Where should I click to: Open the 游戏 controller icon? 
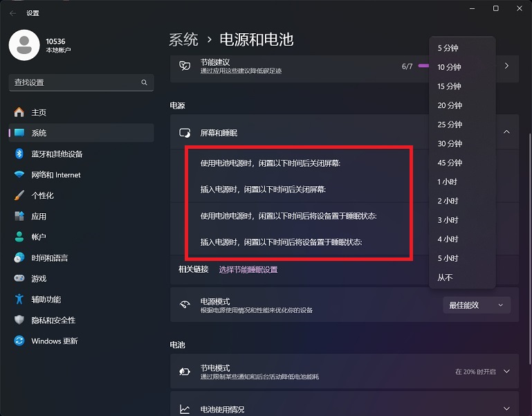pos(19,278)
